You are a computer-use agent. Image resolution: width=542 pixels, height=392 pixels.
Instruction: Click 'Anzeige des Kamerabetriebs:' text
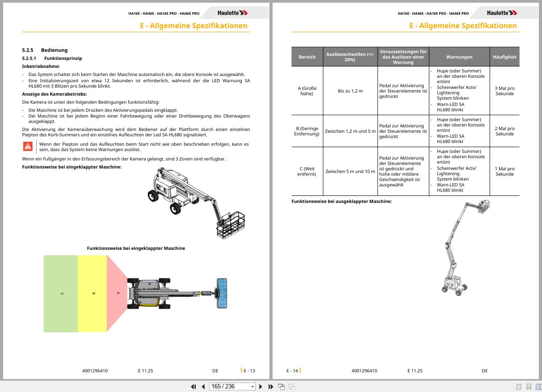click(55, 94)
